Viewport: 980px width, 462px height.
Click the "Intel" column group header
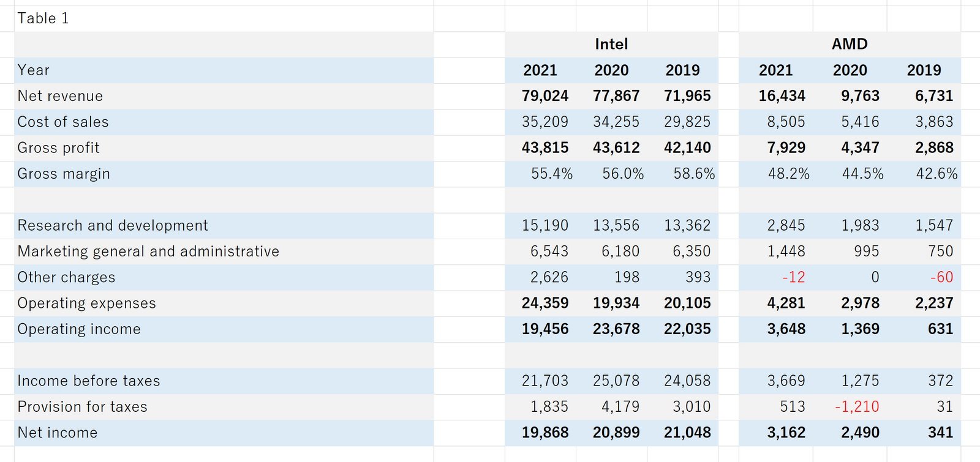click(611, 44)
